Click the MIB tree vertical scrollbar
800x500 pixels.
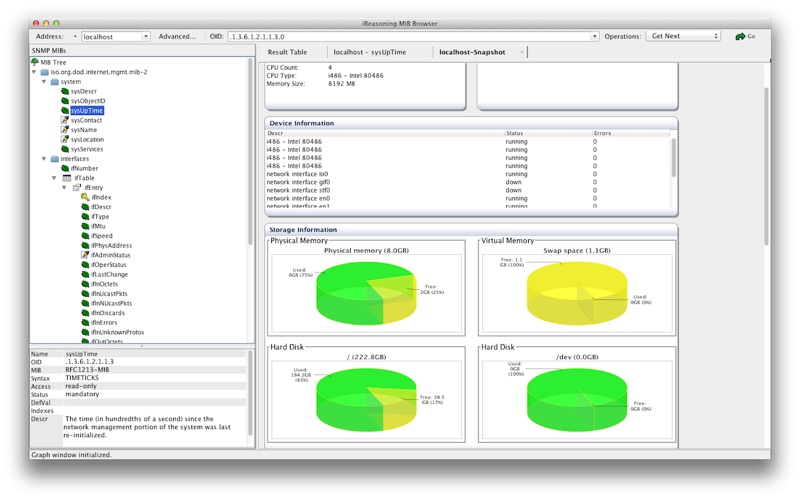tap(251, 153)
